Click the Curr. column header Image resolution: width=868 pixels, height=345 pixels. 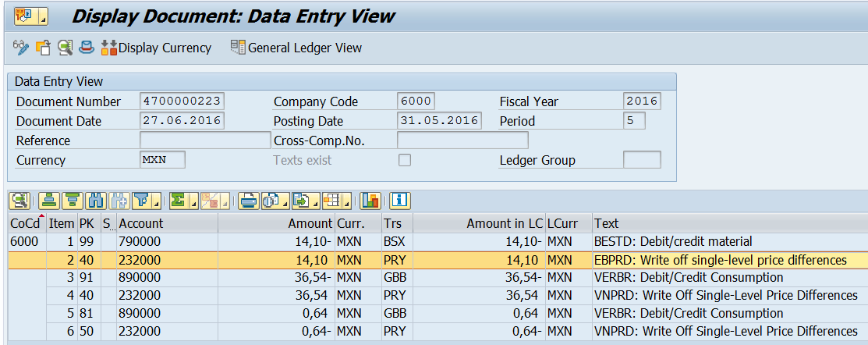(358, 223)
